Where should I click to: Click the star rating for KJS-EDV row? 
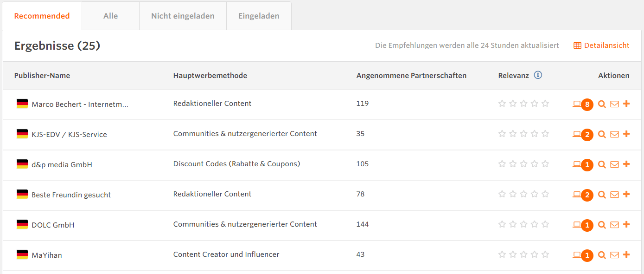[x=523, y=134]
